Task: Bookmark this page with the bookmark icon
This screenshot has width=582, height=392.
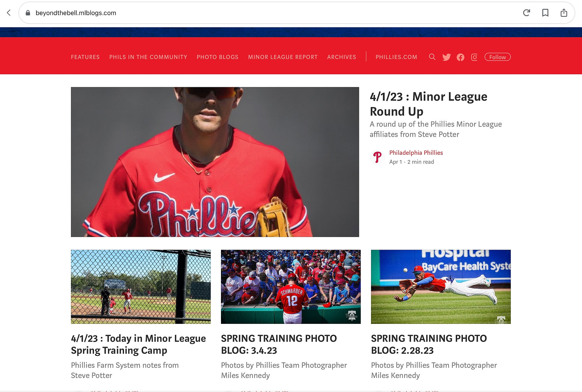Action: coord(545,13)
